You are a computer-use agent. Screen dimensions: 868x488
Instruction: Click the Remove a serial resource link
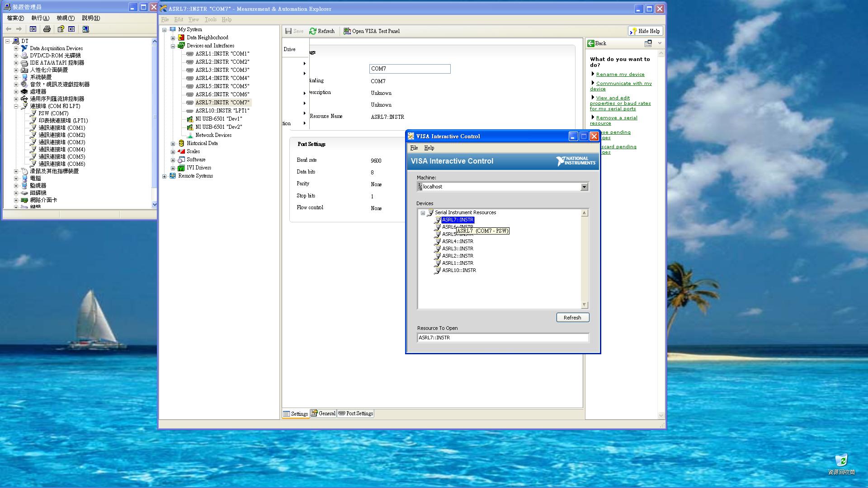pyautogui.click(x=613, y=120)
